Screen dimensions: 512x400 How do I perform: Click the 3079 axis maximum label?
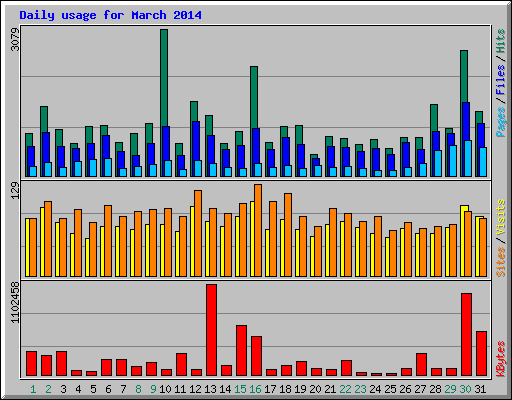tap(15, 39)
